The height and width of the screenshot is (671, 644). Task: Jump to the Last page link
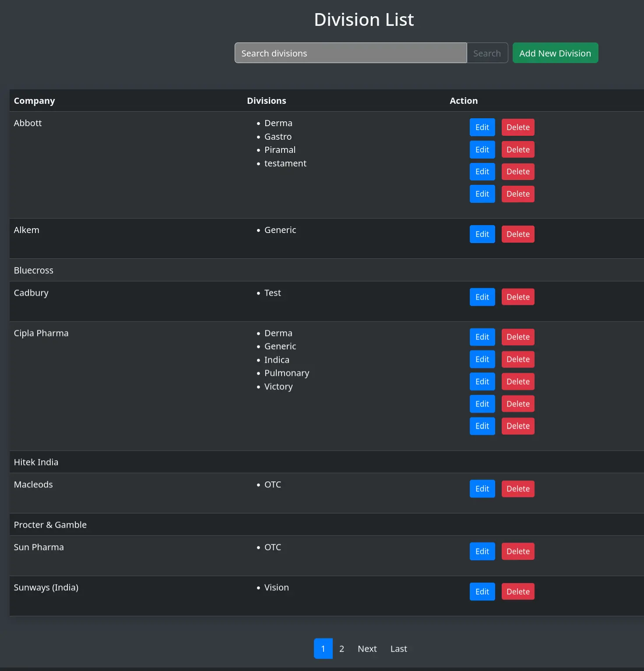tap(399, 649)
